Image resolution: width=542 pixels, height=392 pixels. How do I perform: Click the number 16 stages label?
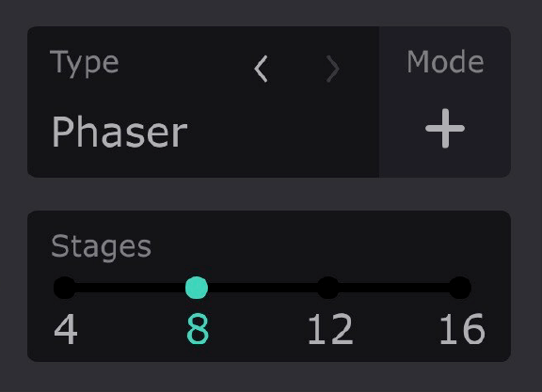coord(462,329)
